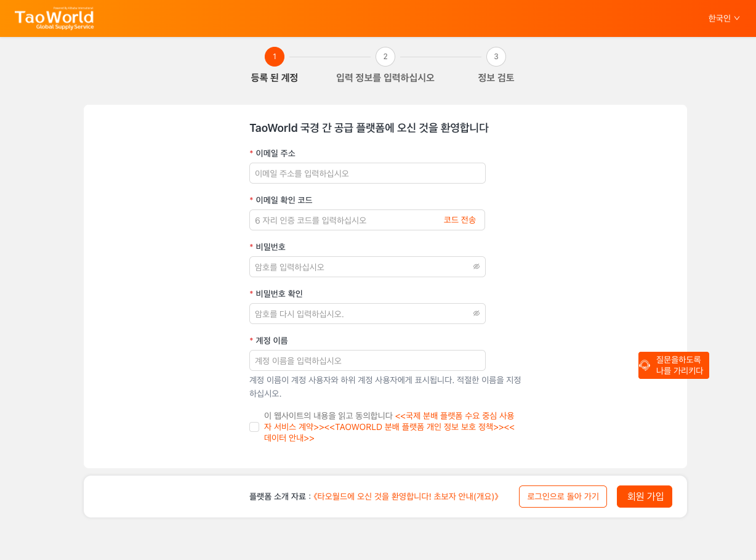Focus the 비밀번호 확인 input field
756x560 pixels.
click(x=368, y=314)
